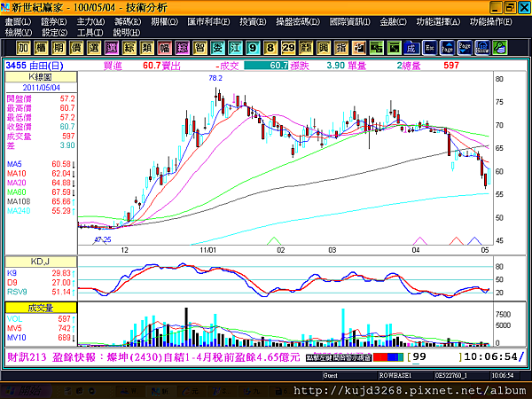Click the MA240 moving average label
532x399 pixels.
(19, 211)
